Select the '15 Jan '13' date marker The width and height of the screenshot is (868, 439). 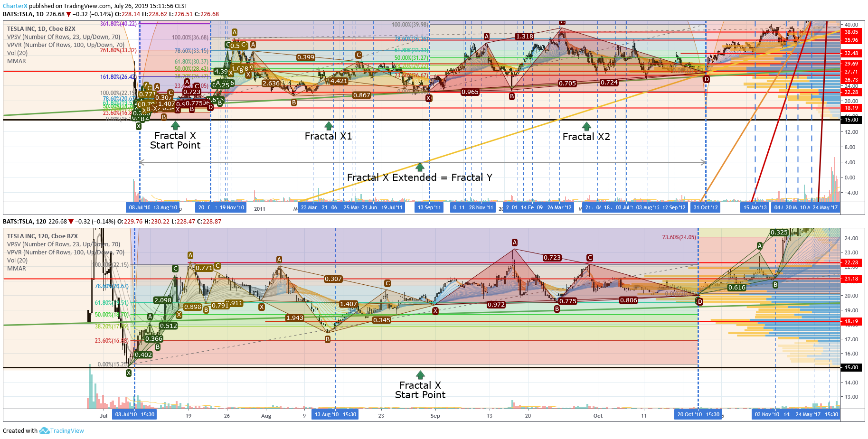click(x=755, y=207)
